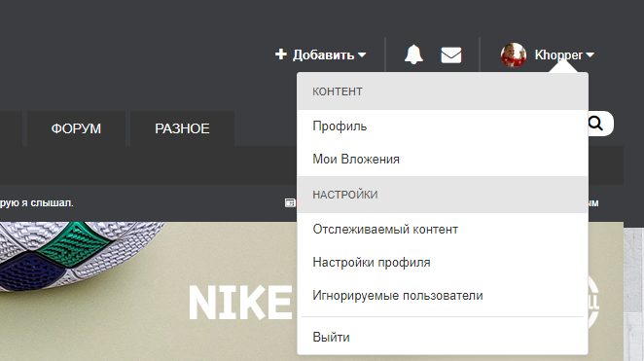
Task: Collapse the Khopper user menu
Action: pos(564,54)
